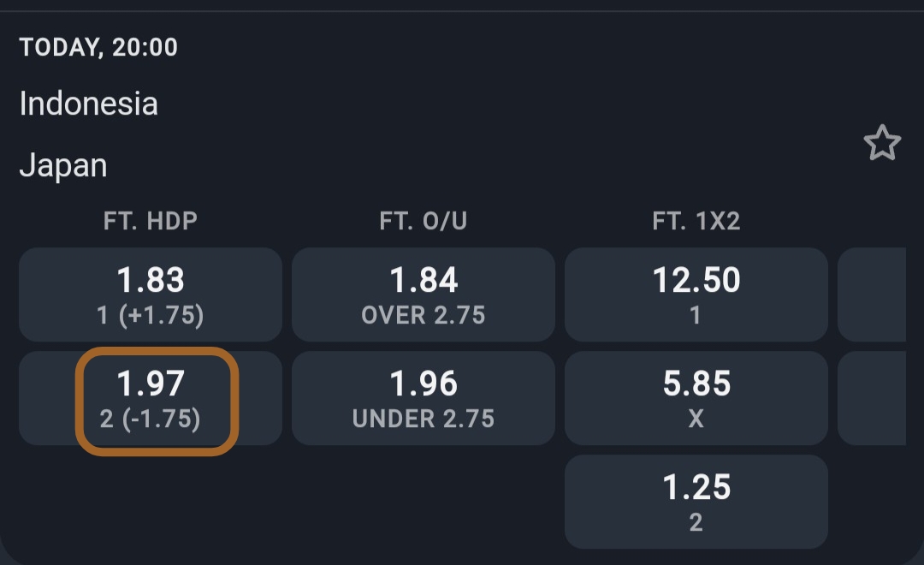The height and width of the screenshot is (565, 924).
Task: Bet on OVER 2.75 at 1.84
Action: coord(423,294)
